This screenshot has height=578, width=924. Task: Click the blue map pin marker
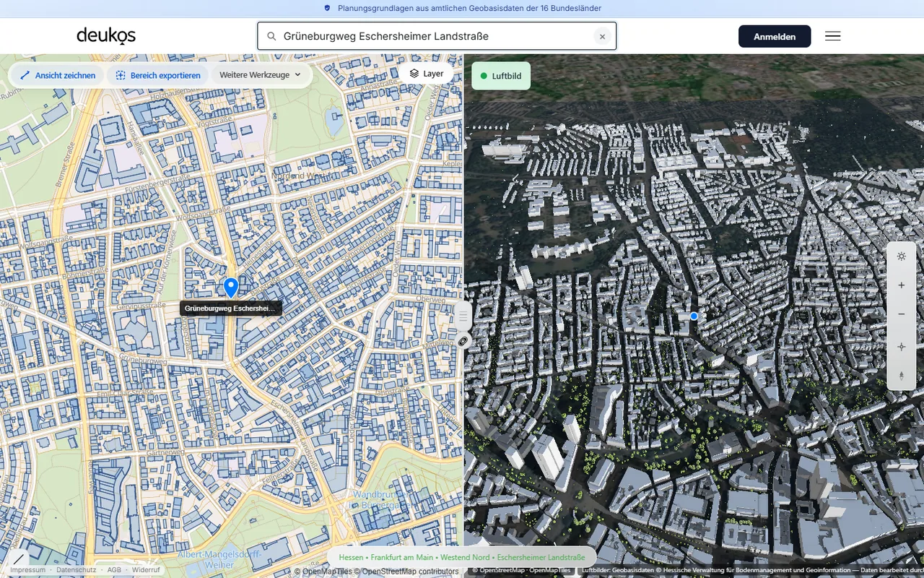click(x=231, y=288)
